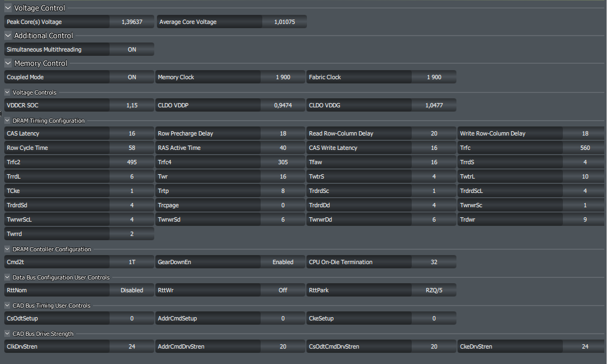607x364 pixels.
Task: Click the CPU On-Die Termination value
Action: [x=434, y=262]
